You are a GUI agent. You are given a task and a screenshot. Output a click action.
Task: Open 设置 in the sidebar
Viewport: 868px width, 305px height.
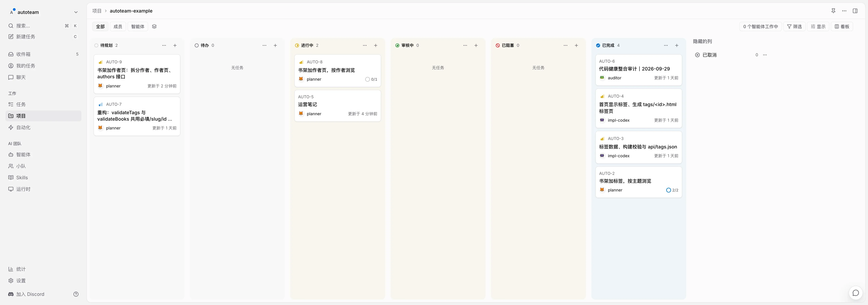click(x=43, y=281)
